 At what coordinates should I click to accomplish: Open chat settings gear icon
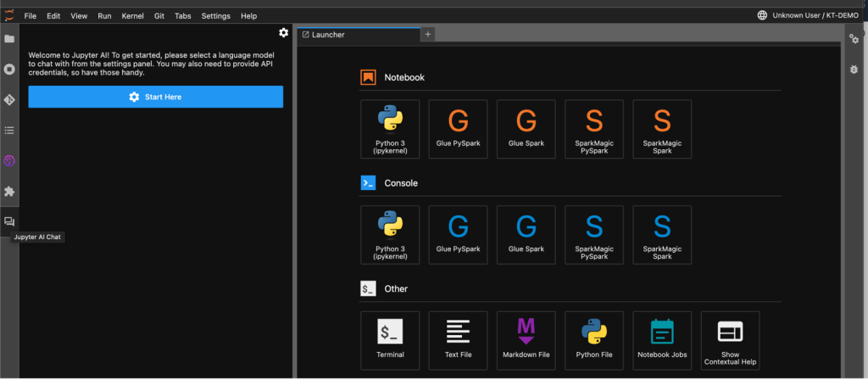pos(283,33)
